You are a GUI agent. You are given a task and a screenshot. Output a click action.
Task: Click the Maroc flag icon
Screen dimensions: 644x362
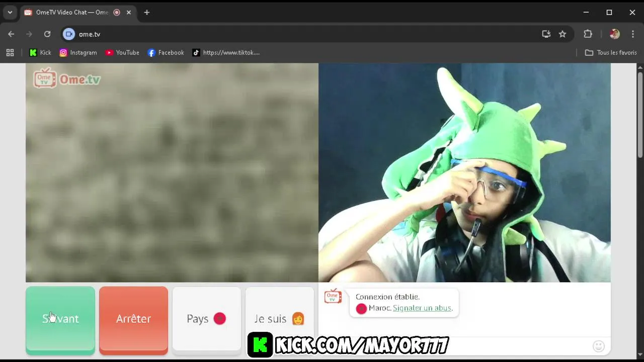tap(361, 309)
